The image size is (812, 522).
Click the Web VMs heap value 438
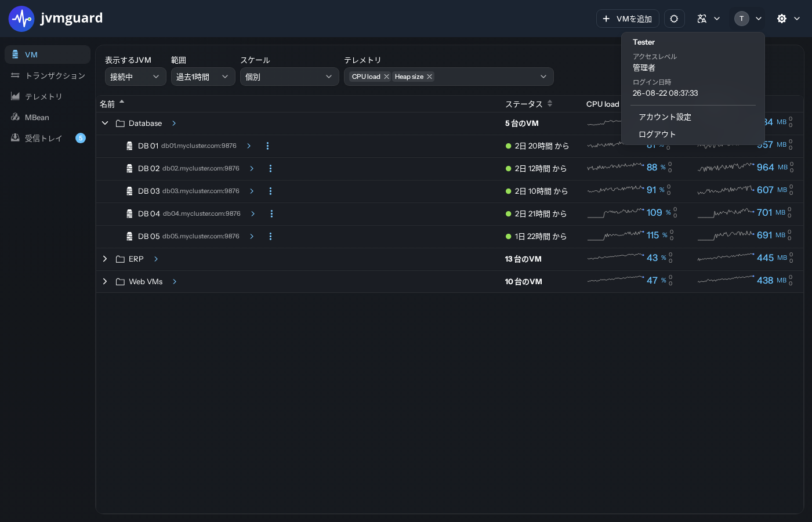click(x=765, y=281)
